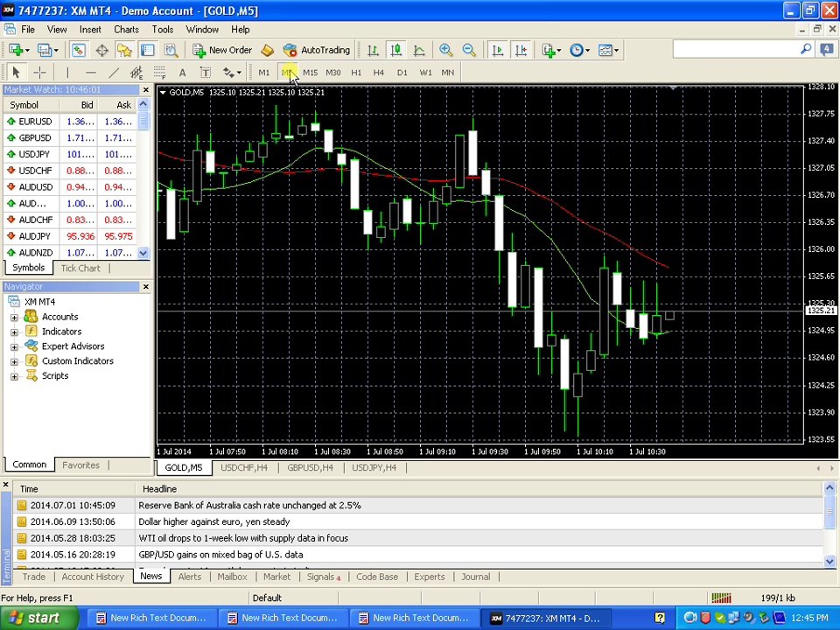Switch chart to H4 timeframe
Viewport: 840px width, 630px height.
click(x=379, y=73)
